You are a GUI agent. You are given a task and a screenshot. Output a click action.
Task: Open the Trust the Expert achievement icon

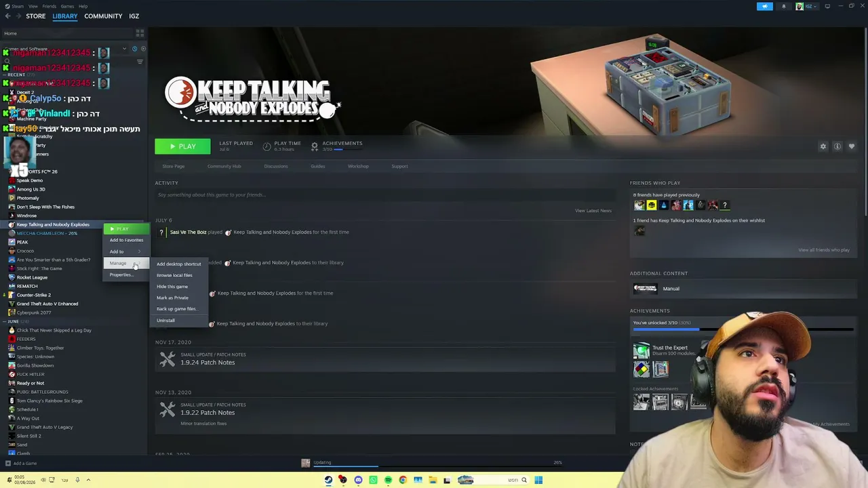point(641,350)
